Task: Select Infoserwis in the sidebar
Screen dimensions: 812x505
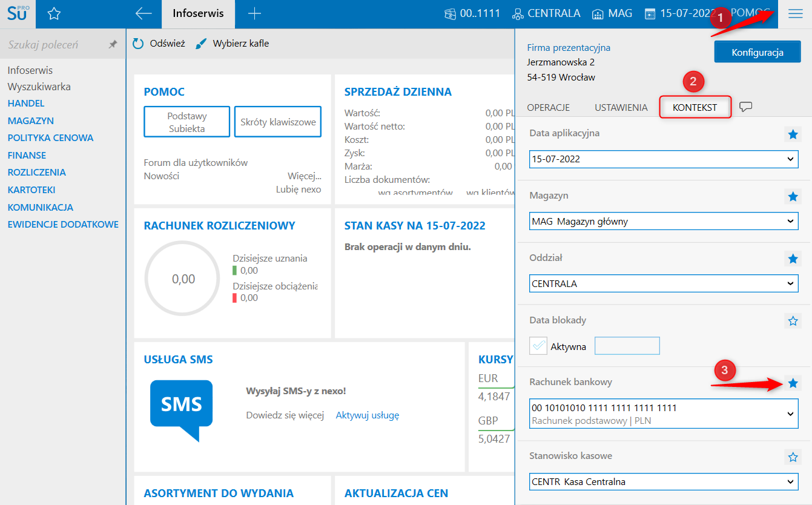Action: (x=30, y=70)
